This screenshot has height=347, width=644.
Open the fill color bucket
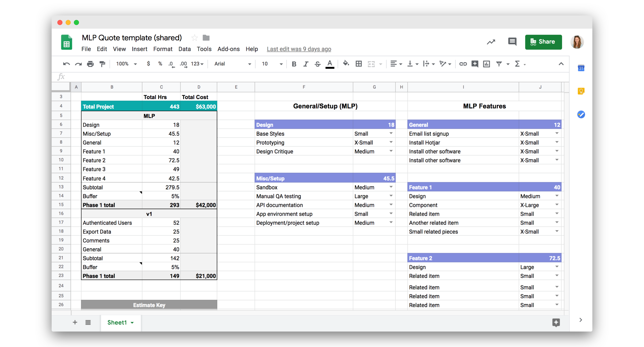[346, 63]
